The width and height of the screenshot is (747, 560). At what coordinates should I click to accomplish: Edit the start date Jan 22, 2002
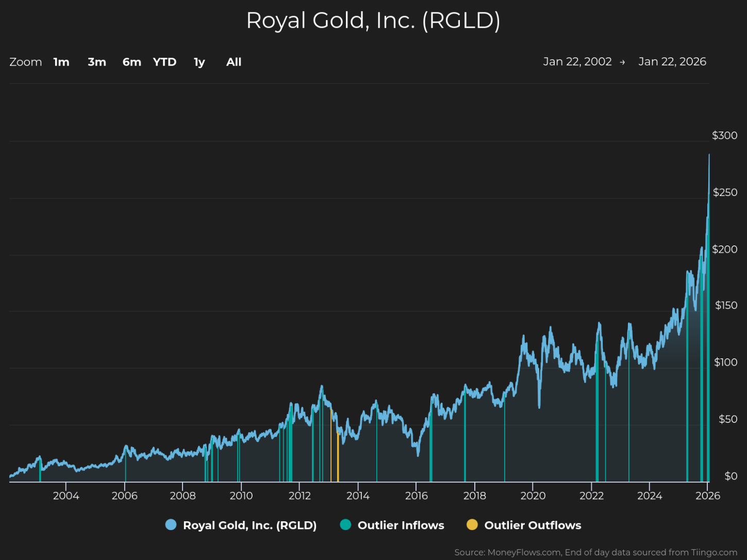pos(577,61)
